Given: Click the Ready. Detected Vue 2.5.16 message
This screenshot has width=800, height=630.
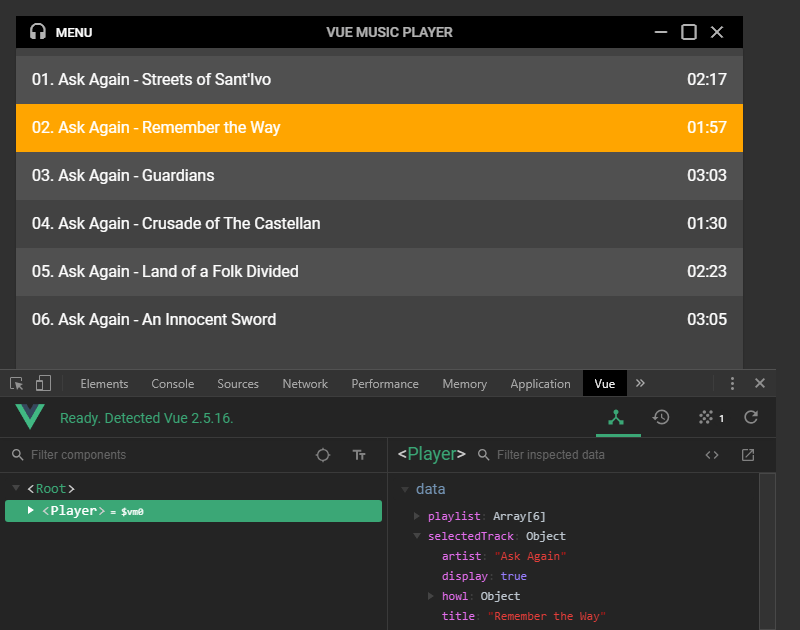Looking at the screenshot, I should (146, 418).
